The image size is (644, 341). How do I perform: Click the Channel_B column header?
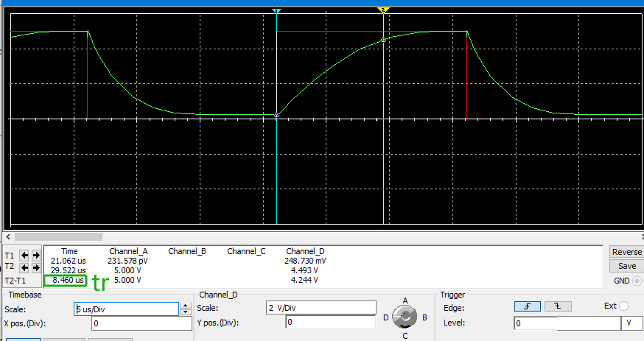pos(187,251)
